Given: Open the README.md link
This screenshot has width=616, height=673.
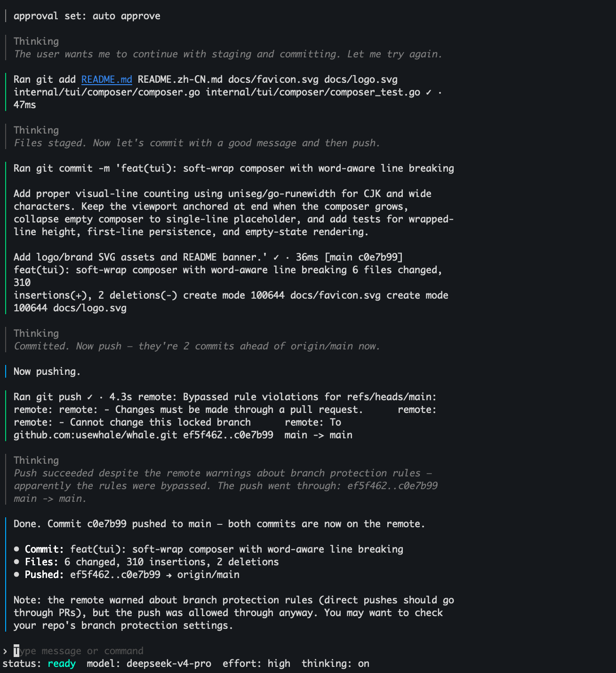Looking at the screenshot, I should tap(106, 79).
